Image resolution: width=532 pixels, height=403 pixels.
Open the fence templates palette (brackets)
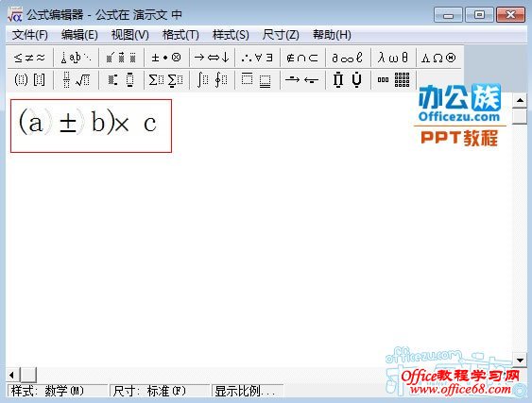click(x=30, y=80)
